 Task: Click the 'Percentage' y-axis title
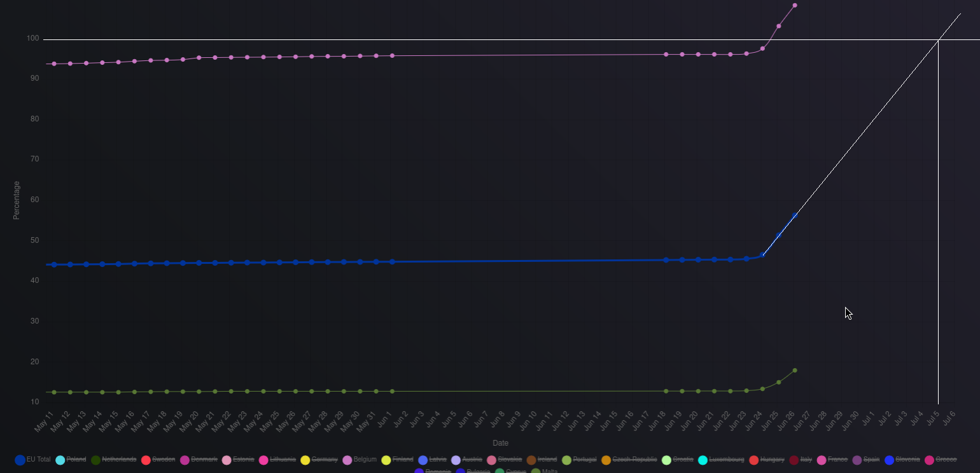tap(17, 200)
